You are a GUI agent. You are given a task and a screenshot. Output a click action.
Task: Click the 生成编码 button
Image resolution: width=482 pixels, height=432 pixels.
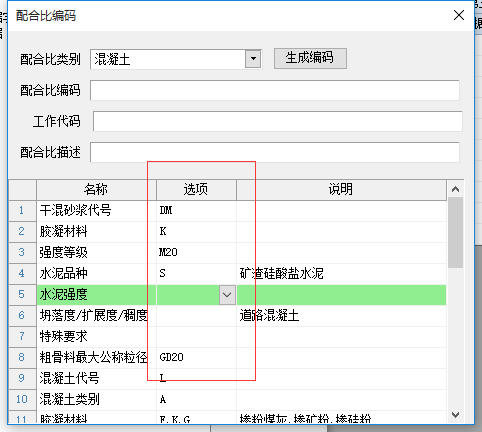310,58
